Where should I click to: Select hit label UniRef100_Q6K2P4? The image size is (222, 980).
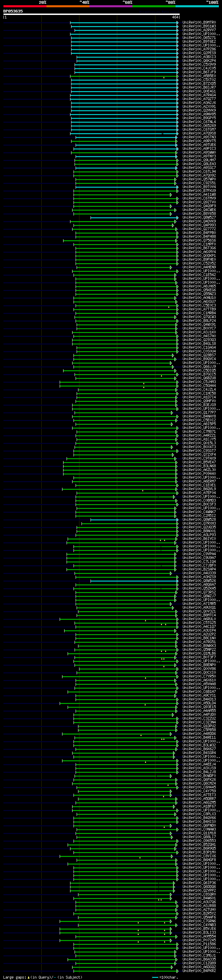199,60
